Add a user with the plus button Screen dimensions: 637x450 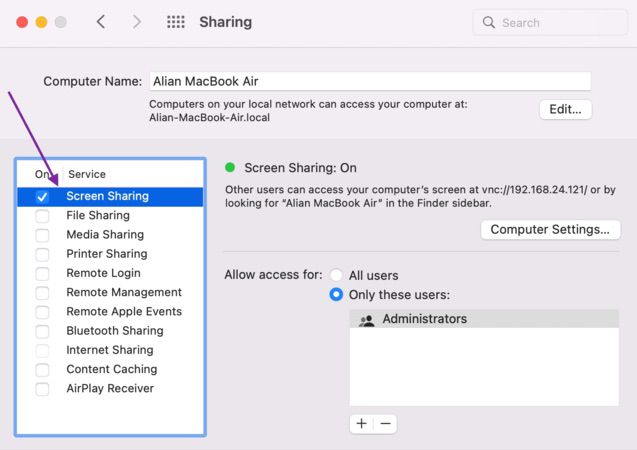click(x=362, y=424)
